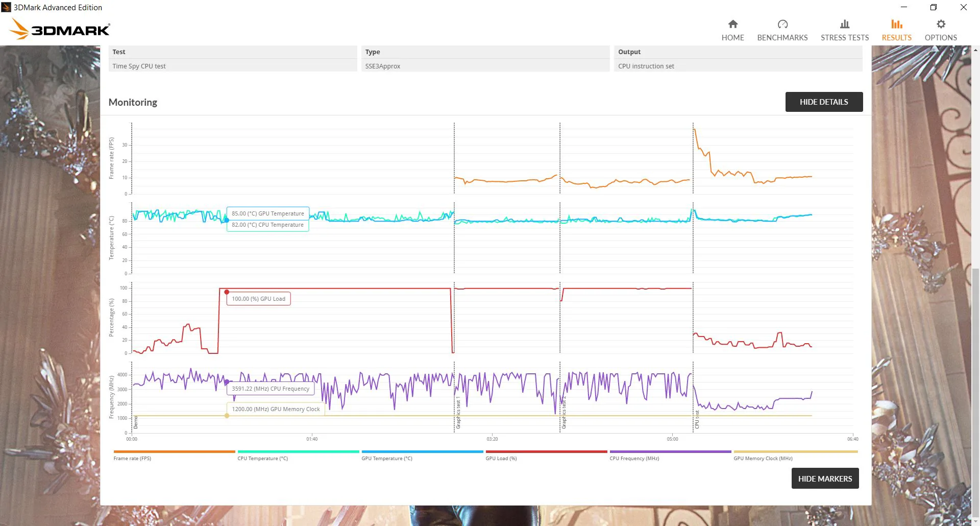Viewport: 980px width, 526px height.
Task: Toggle CPU Temperature legend series
Action: pos(298,455)
